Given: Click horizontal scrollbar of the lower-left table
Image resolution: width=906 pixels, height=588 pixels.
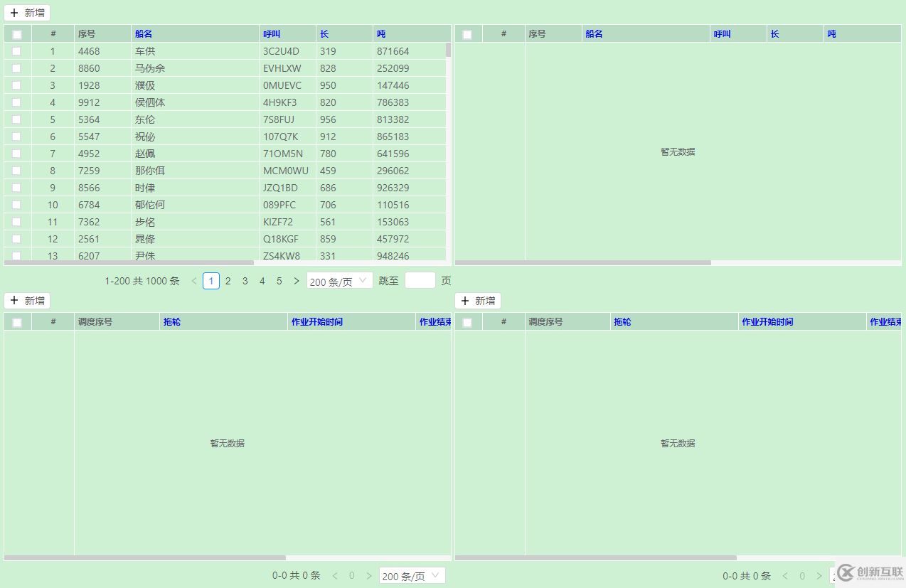Looking at the screenshot, I should [145, 558].
